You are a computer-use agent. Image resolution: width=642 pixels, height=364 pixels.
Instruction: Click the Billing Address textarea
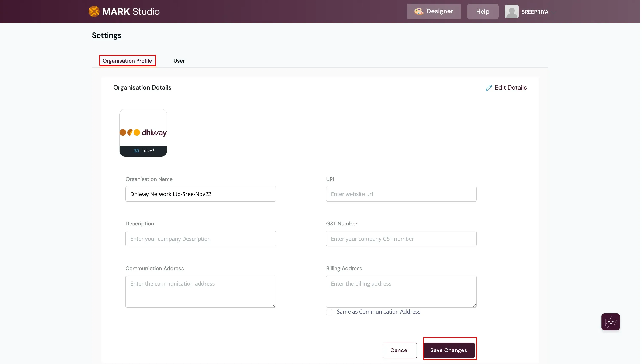pyautogui.click(x=401, y=291)
